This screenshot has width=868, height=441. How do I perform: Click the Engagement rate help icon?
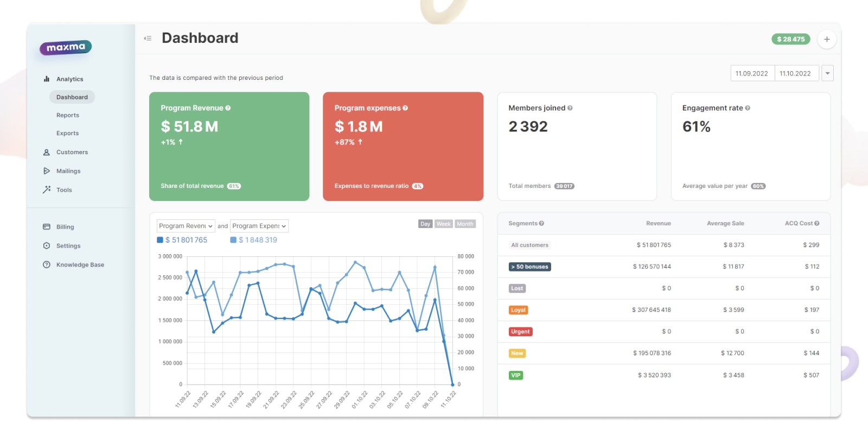click(748, 108)
